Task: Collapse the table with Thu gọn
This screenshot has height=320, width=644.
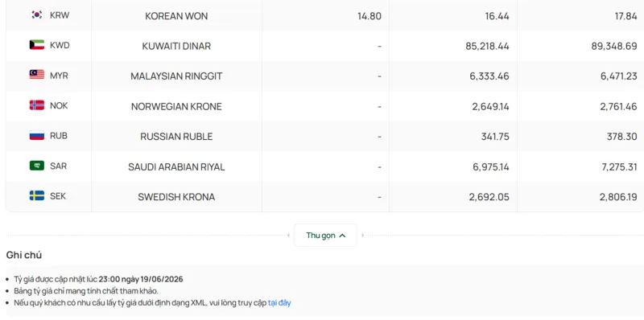Action: pos(325,236)
